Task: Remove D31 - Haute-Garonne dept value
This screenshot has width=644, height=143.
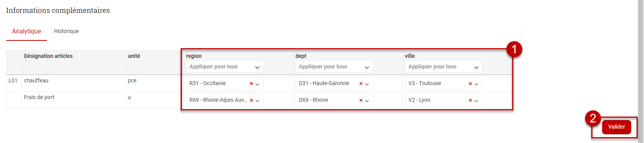Action: click(x=361, y=84)
